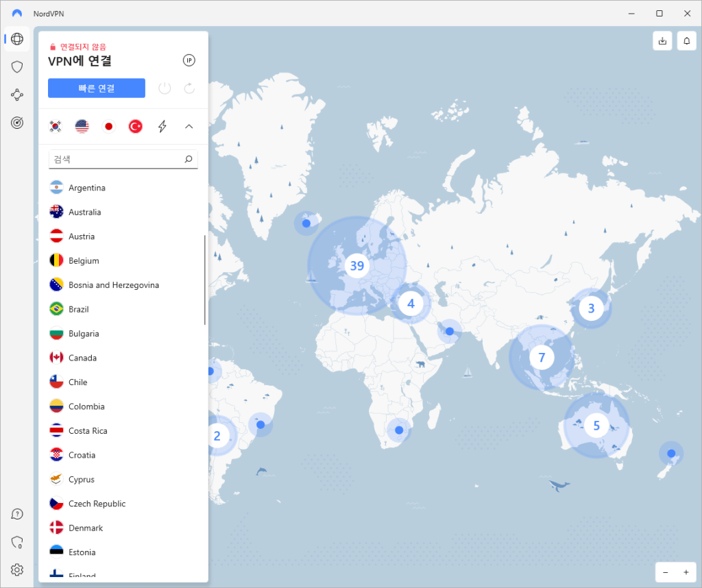The width and height of the screenshot is (702, 588).
Task: Select the Turkey flag shortcut
Action: tap(135, 126)
